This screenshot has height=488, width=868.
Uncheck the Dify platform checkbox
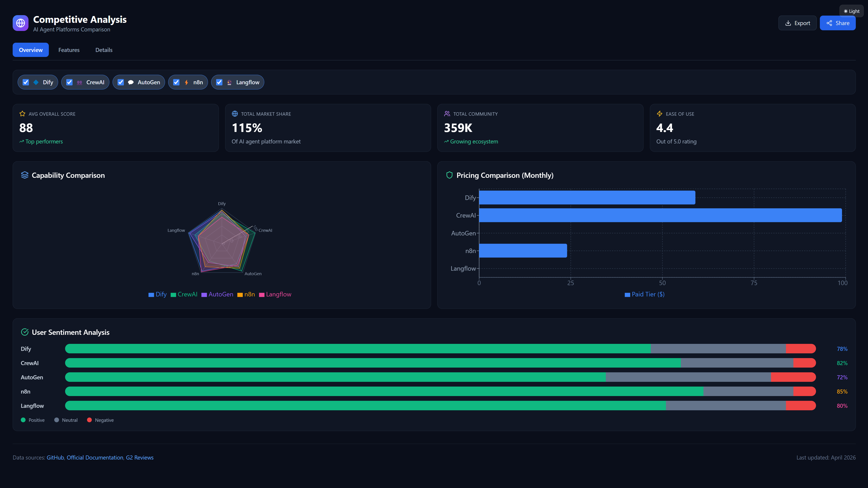26,82
